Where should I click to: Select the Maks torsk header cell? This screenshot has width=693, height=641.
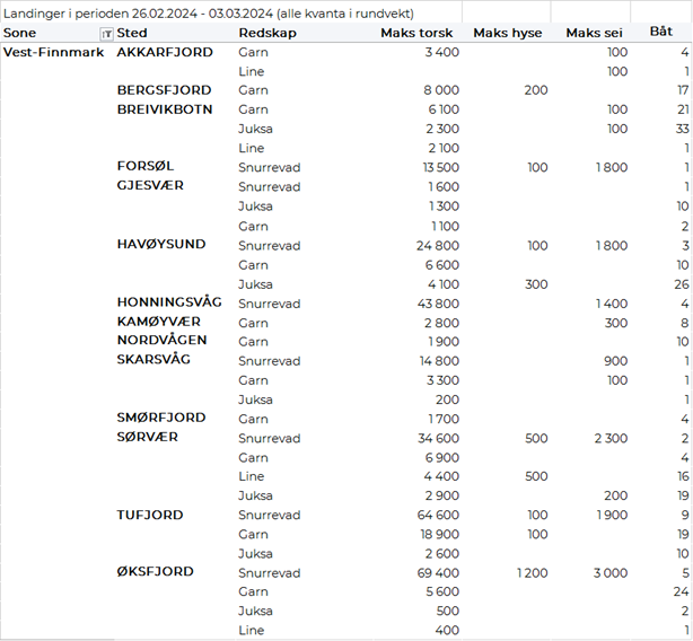coord(417,33)
